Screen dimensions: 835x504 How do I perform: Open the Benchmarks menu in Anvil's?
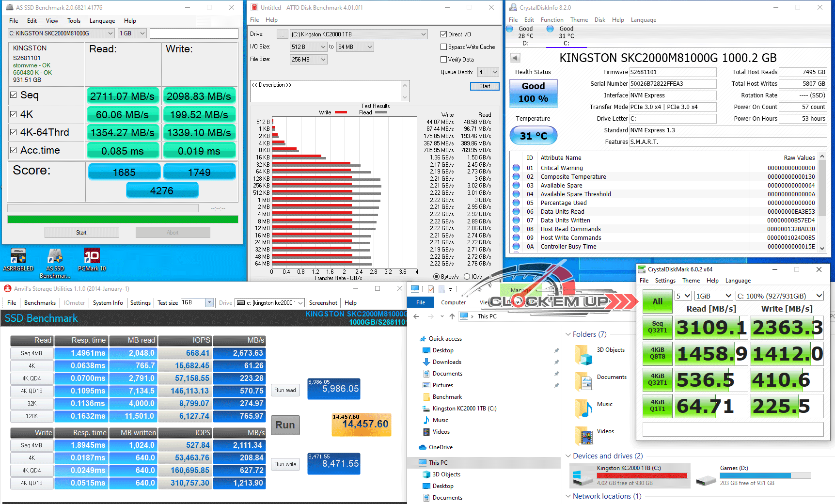point(40,303)
